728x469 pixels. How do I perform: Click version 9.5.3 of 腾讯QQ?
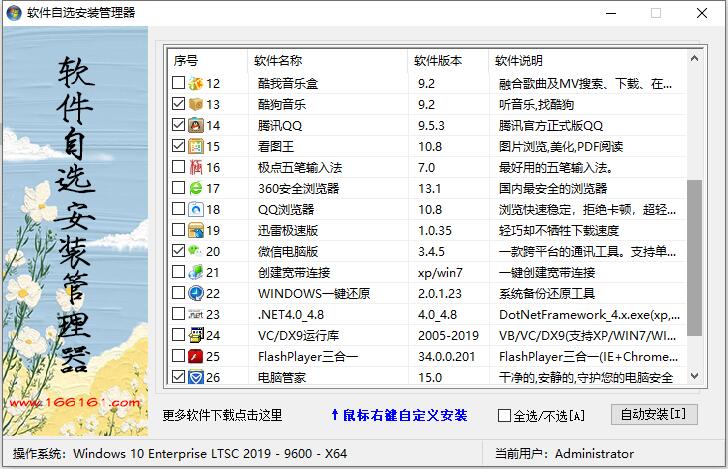pos(431,126)
